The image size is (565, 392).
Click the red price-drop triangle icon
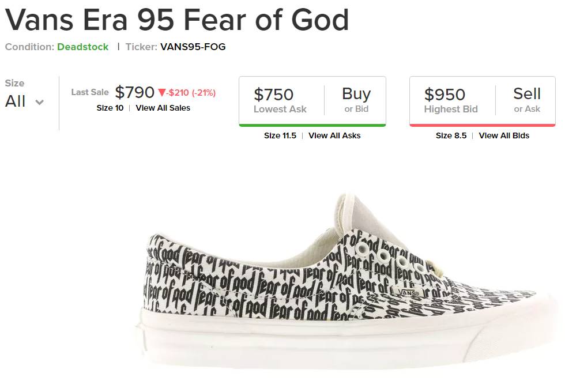point(162,93)
